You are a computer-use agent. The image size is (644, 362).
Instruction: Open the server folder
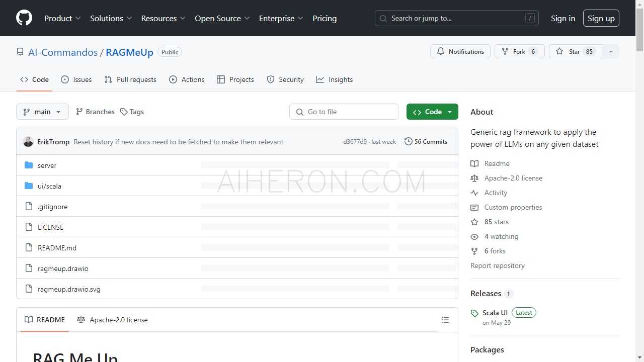click(x=47, y=165)
